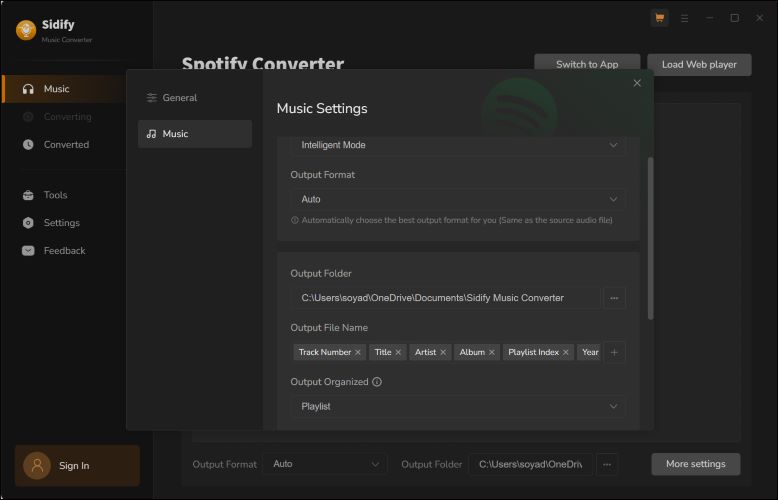
Task: Click the Output Organized info icon
Action: click(377, 382)
